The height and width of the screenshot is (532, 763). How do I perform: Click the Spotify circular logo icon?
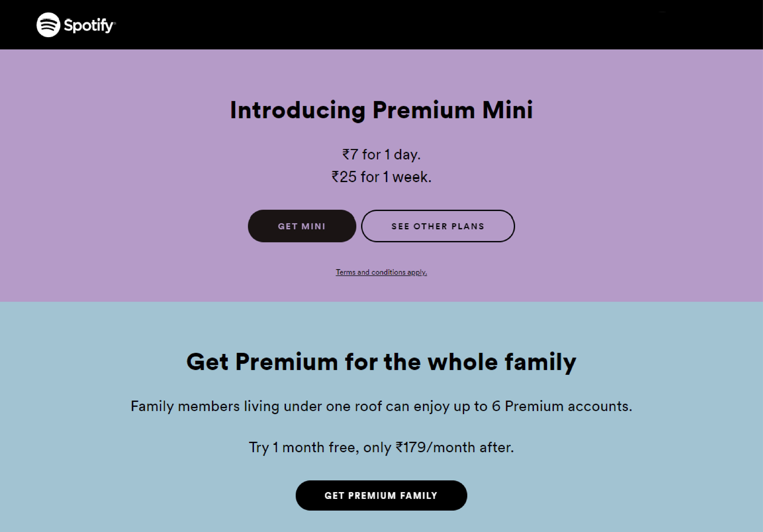pos(48,25)
